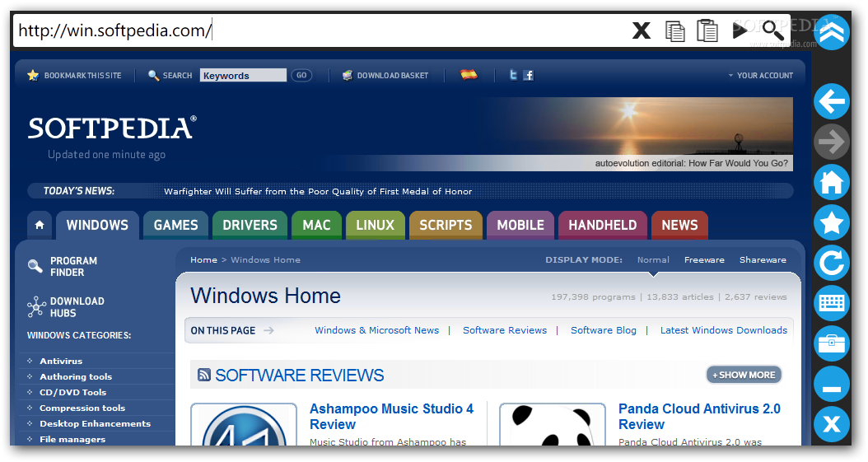
Task: Open the Download Basket
Action: [385, 75]
